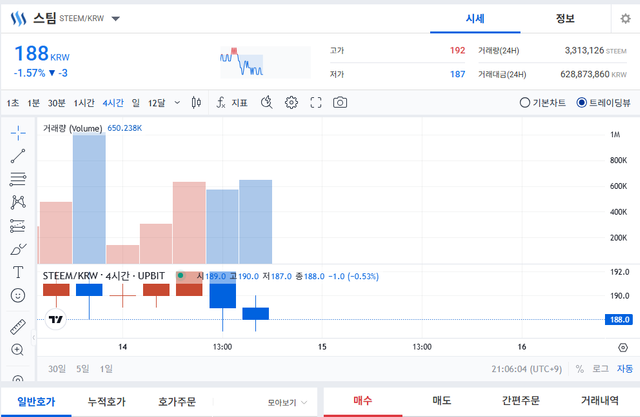Activate the zoom in tool

click(18, 350)
